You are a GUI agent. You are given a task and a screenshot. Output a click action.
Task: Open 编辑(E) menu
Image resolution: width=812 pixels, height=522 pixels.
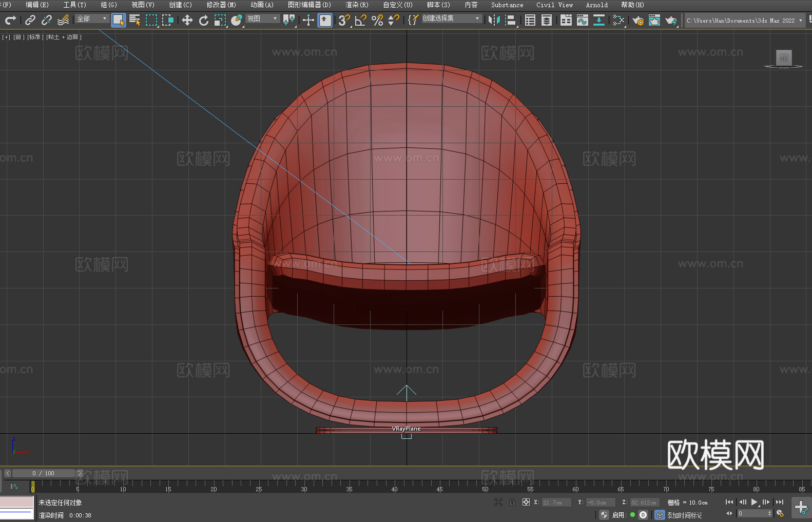[x=37, y=5]
